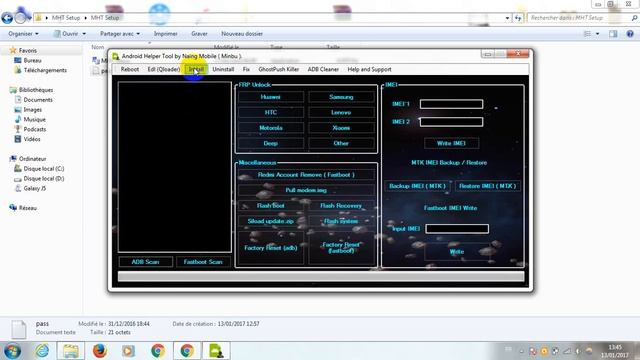
Task: Expand the Ouvrir dropdown arrow
Action: point(84,34)
